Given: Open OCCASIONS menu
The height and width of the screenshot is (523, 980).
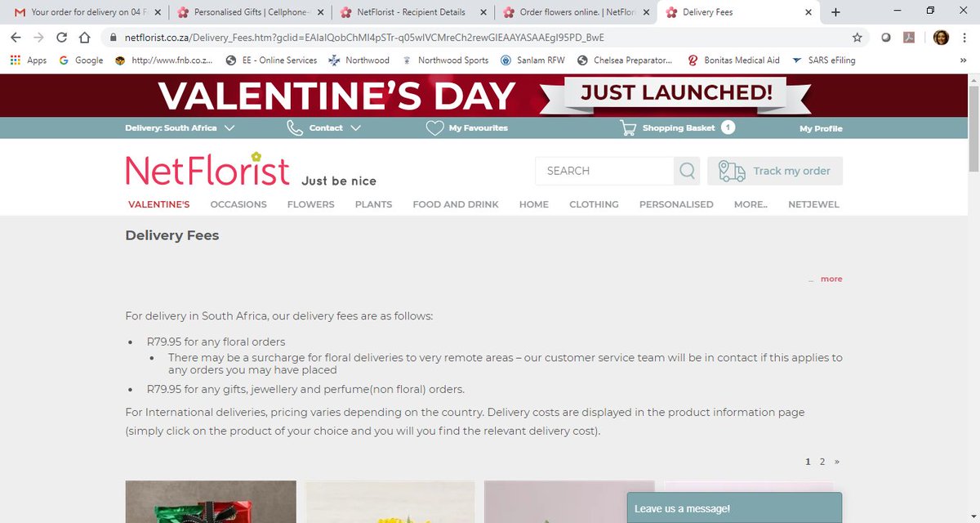Looking at the screenshot, I should pyautogui.click(x=238, y=204).
